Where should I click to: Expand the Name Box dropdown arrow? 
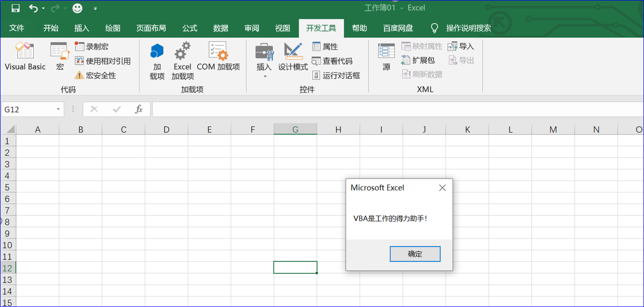coord(59,109)
